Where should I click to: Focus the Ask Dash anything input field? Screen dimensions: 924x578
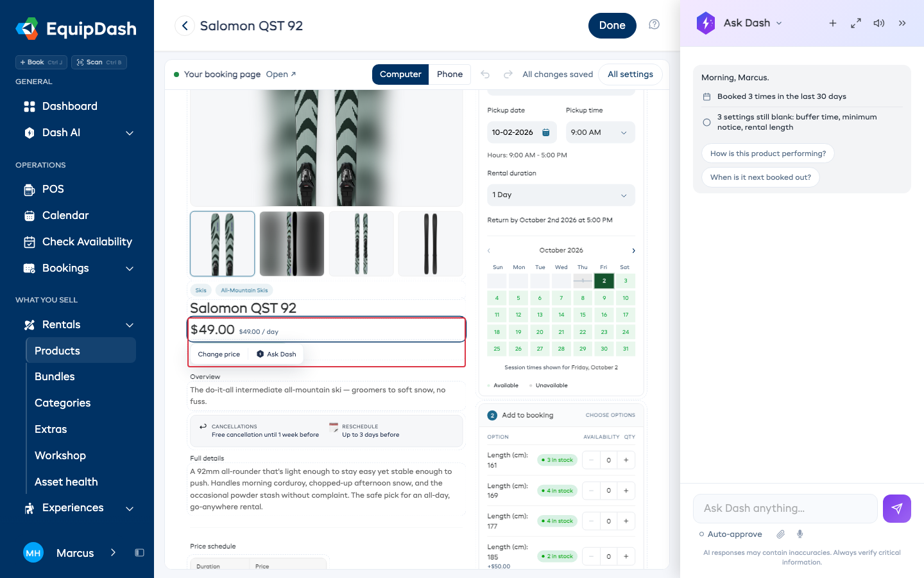[785, 509]
